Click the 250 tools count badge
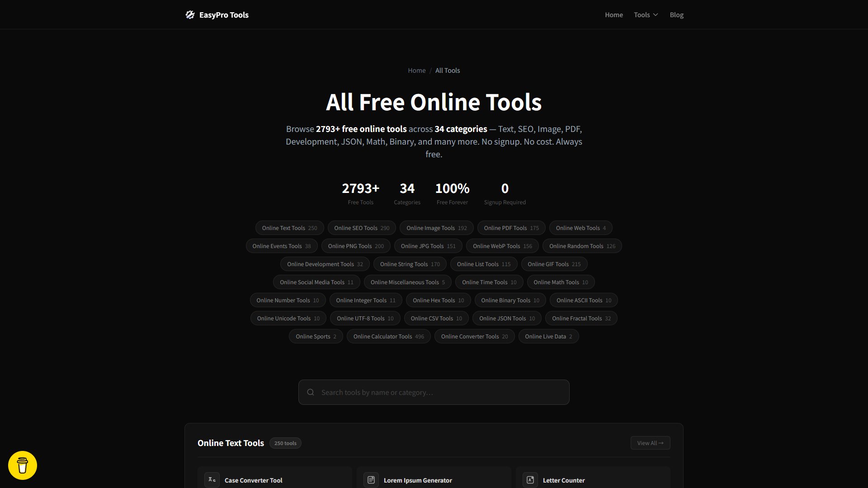 point(285,443)
